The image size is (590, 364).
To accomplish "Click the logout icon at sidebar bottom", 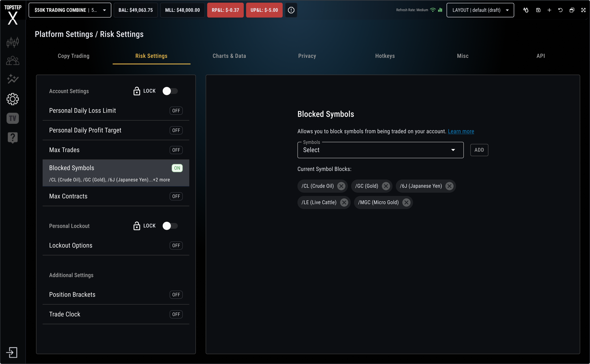I will click(12, 352).
